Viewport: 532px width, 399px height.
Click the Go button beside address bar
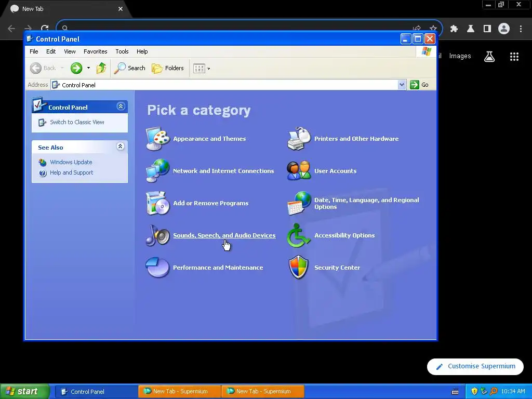(419, 85)
